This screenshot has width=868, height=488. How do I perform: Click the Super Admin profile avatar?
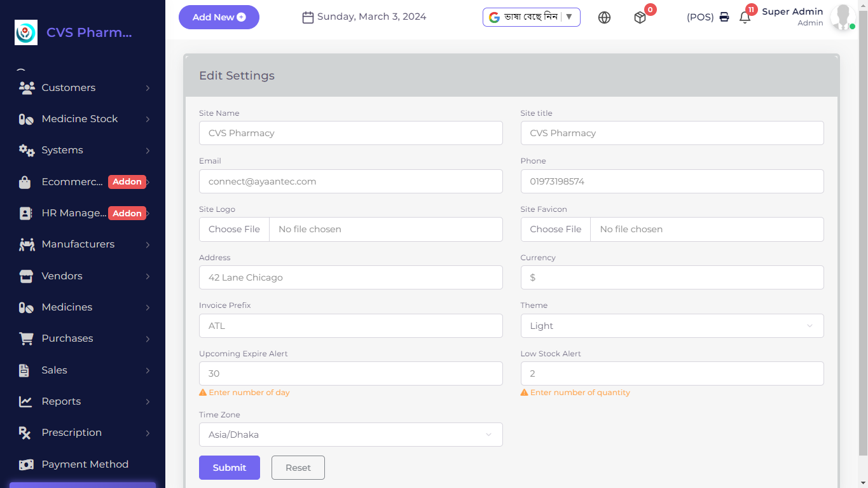842,17
